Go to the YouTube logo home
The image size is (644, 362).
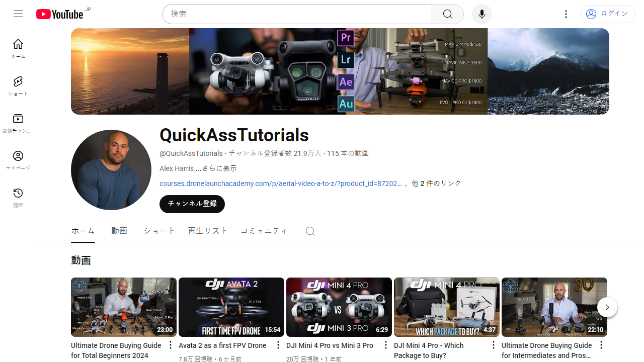(60, 14)
